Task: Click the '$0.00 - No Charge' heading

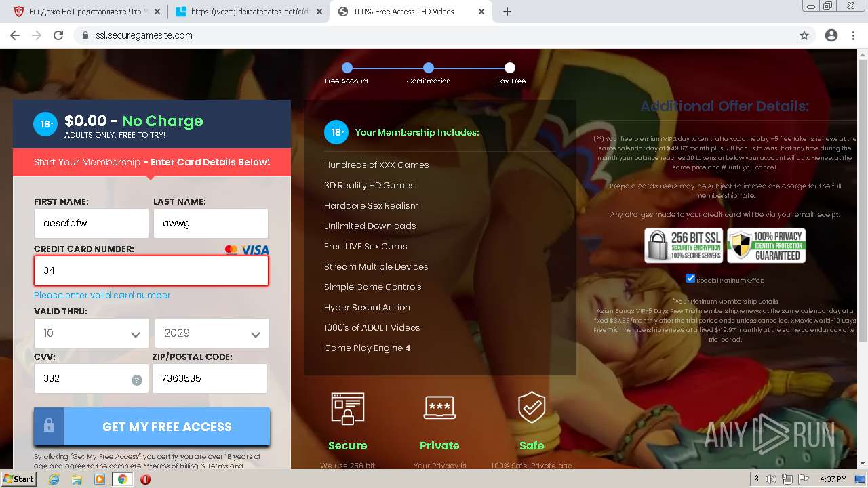Action: (134, 121)
